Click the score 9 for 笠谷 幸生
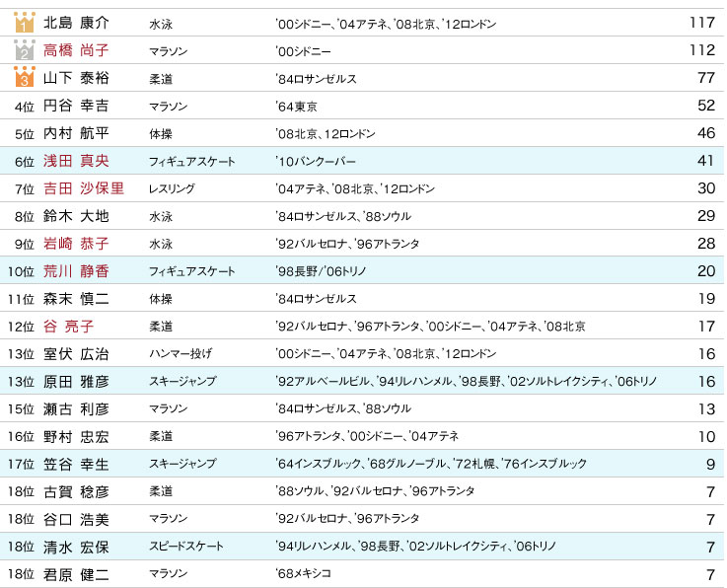Image resolution: width=727 pixels, height=588 pixels. tap(711, 464)
